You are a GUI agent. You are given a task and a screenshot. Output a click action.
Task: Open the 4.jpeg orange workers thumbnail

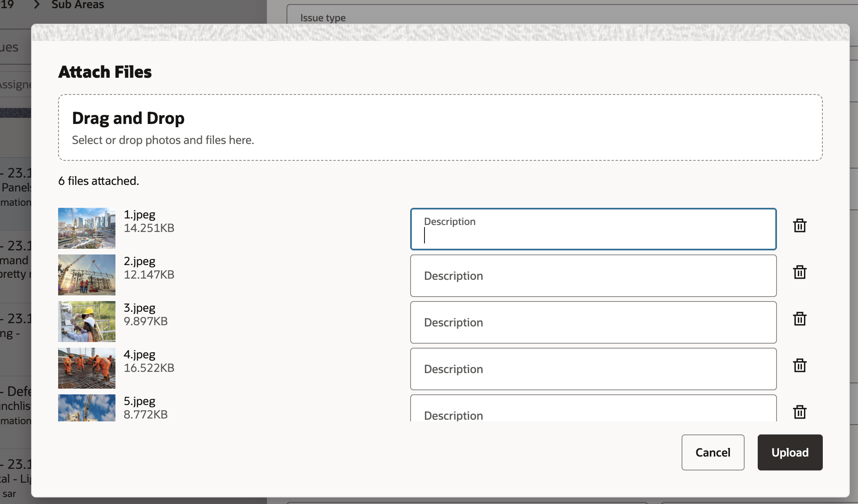coord(87,368)
